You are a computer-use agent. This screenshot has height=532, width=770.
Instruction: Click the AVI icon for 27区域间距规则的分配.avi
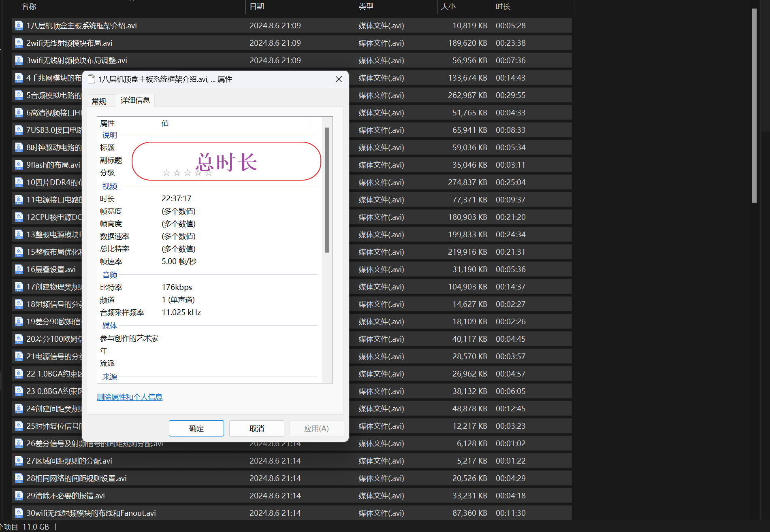click(x=19, y=461)
